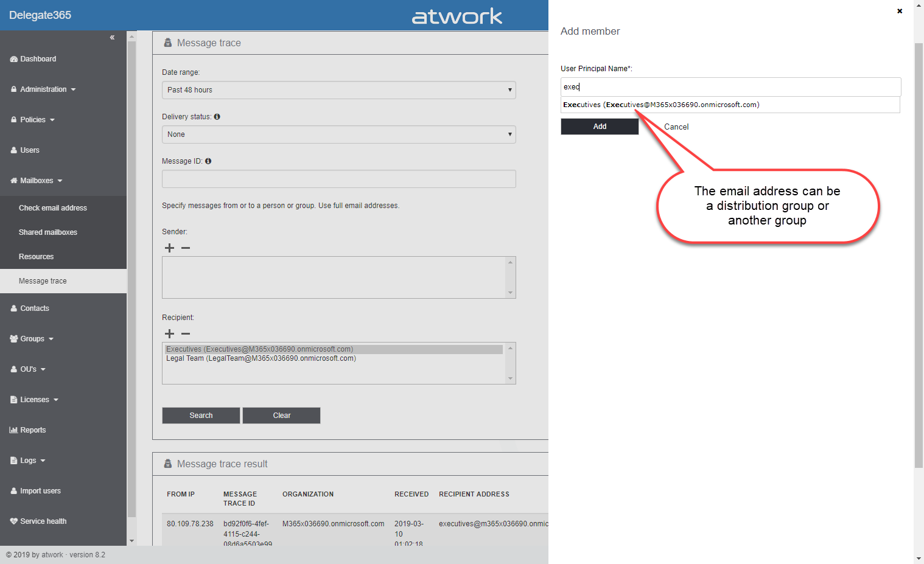Expand the Licenses menu
This screenshot has width=924, height=564.
[56, 400]
